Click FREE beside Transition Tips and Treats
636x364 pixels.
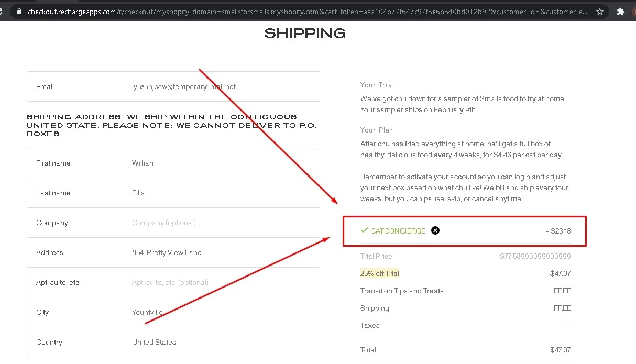pyautogui.click(x=562, y=291)
